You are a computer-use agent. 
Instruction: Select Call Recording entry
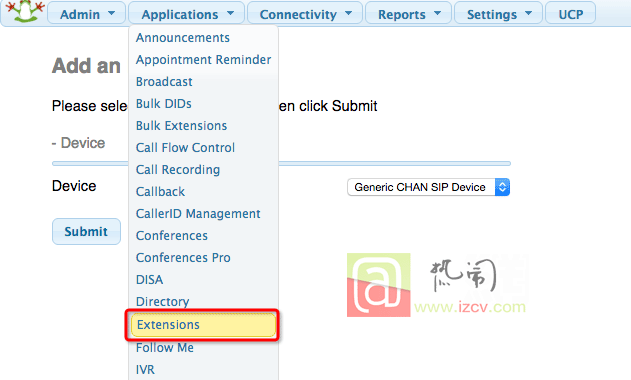[x=177, y=170]
